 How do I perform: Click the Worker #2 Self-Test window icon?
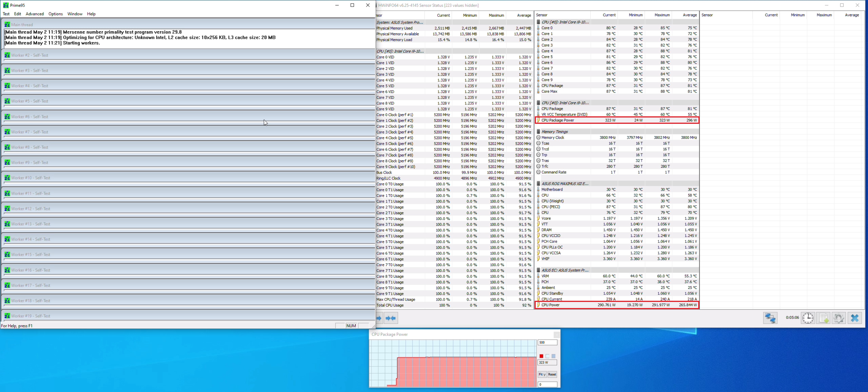point(7,55)
